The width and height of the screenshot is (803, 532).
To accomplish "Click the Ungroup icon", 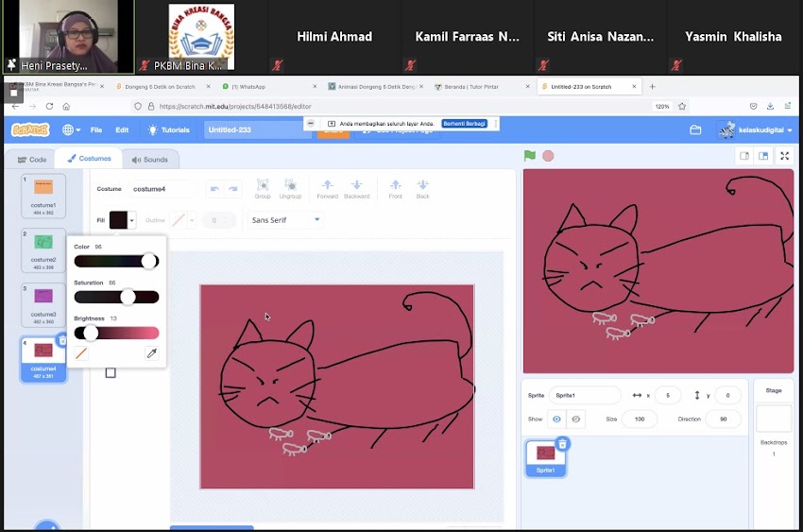I will pos(290,189).
